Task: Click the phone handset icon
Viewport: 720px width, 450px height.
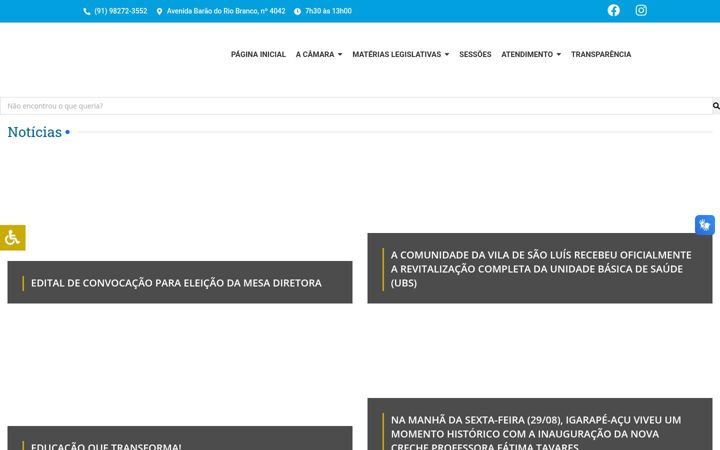Action: point(87,11)
